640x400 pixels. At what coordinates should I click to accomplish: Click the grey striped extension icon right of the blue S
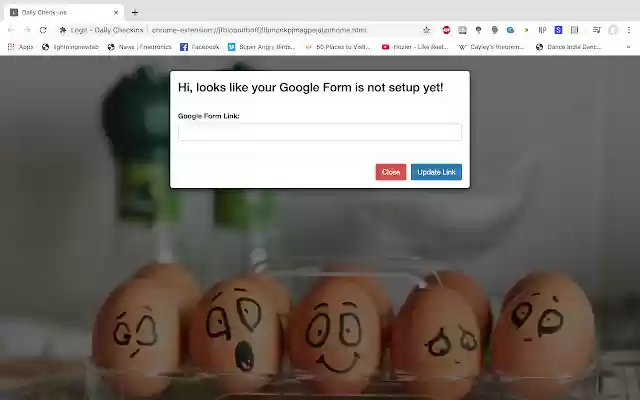coord(574,30)
